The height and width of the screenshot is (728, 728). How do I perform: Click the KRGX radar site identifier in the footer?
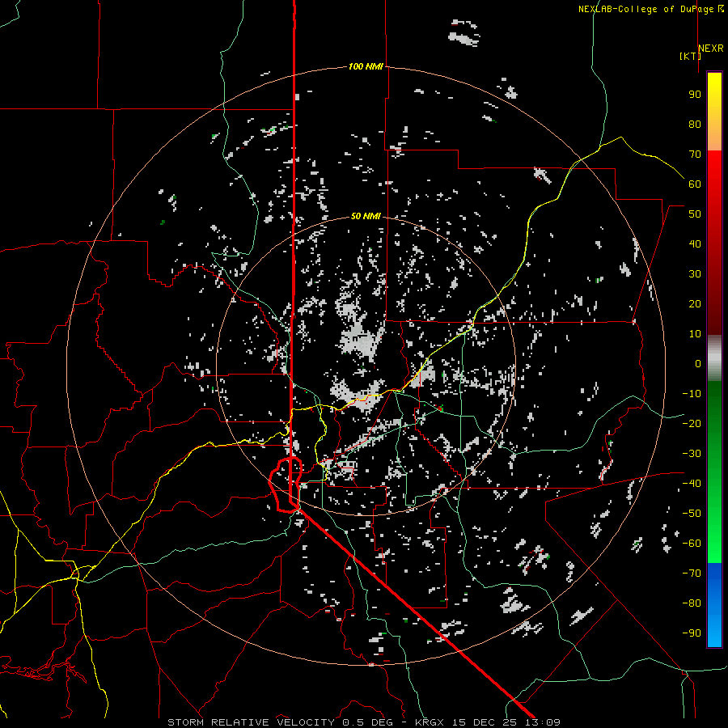tap(430, 722)
